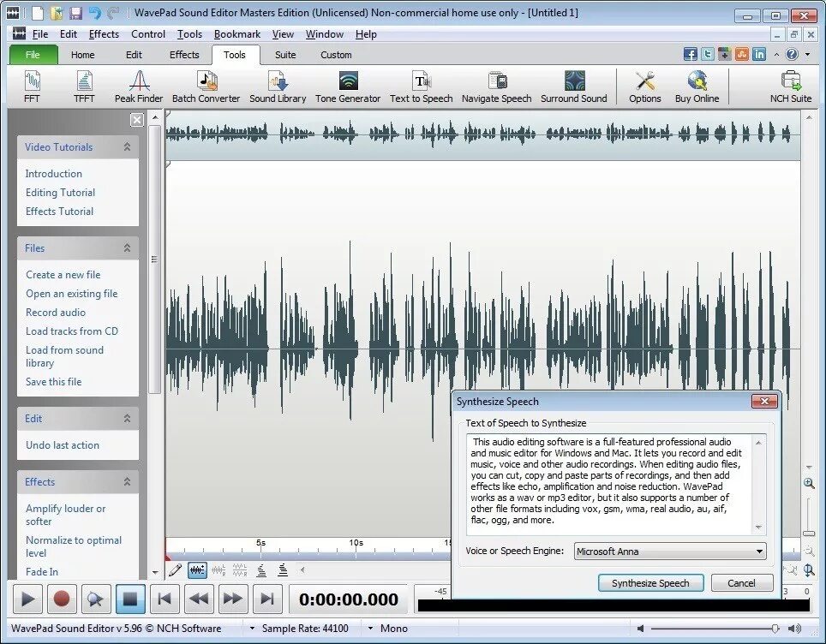Screen dimensions: 826x644
Task: Click the Text to Speech tool
Action: click(x=421, y=86)
